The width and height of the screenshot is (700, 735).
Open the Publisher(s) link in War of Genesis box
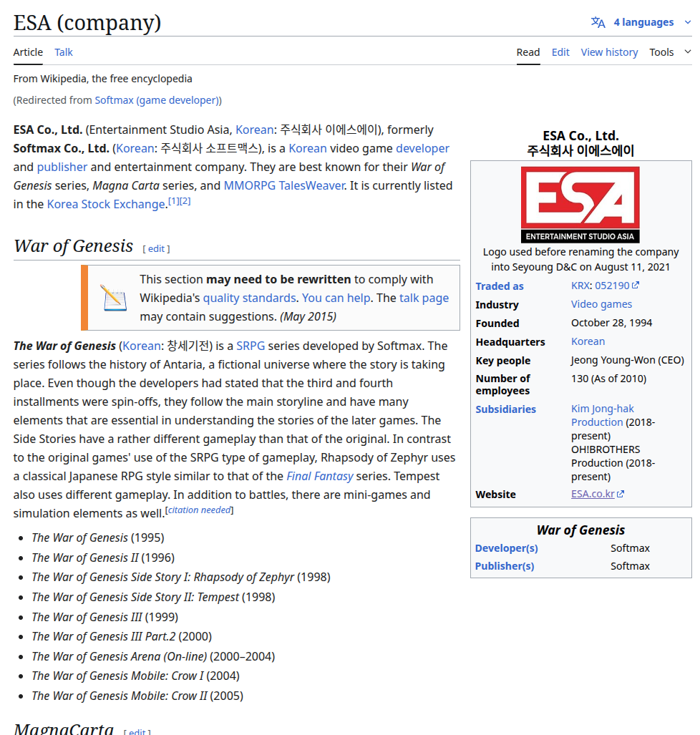pyautogui.click(x=505, y=566)
